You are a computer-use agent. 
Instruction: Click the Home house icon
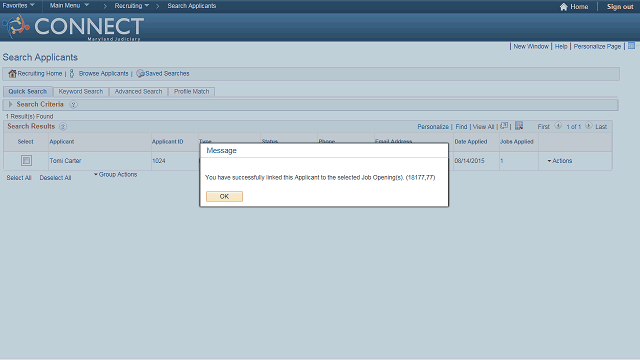click(564, 7)
